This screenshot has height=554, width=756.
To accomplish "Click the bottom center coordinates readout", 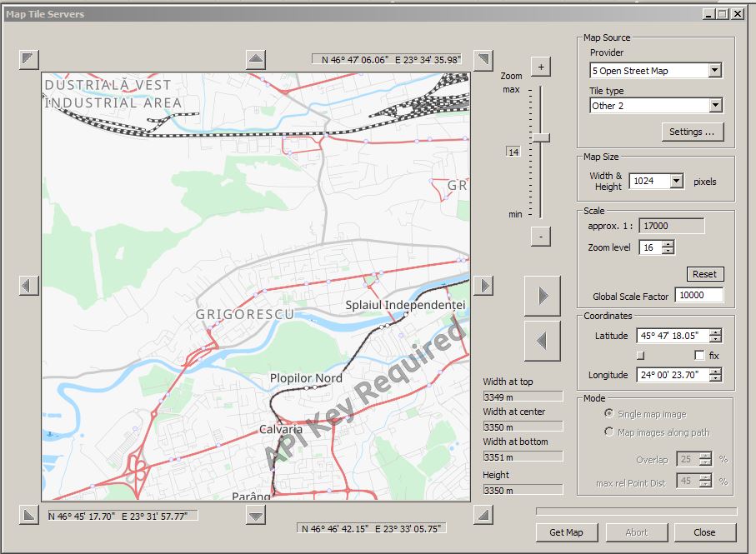I will [371, 528].
